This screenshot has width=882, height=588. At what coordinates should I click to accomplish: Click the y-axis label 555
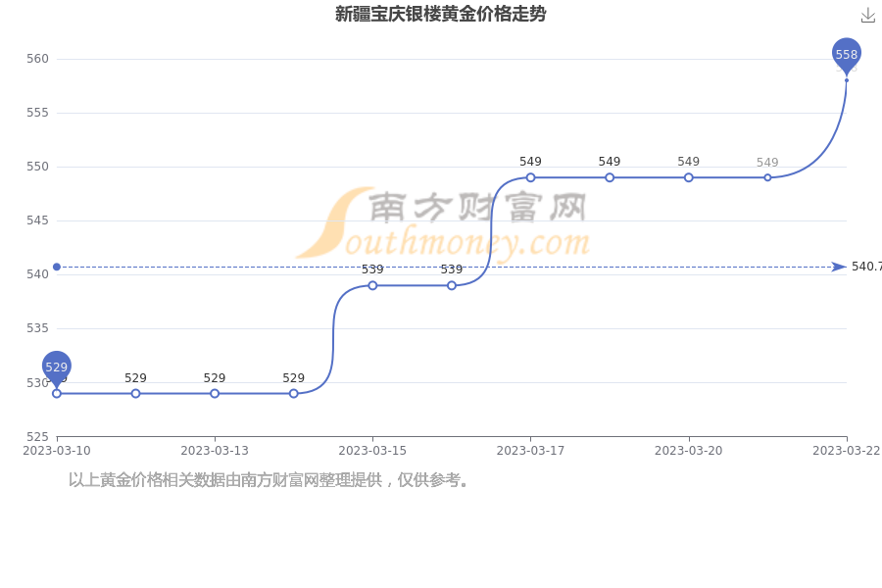tap(37, 113)
